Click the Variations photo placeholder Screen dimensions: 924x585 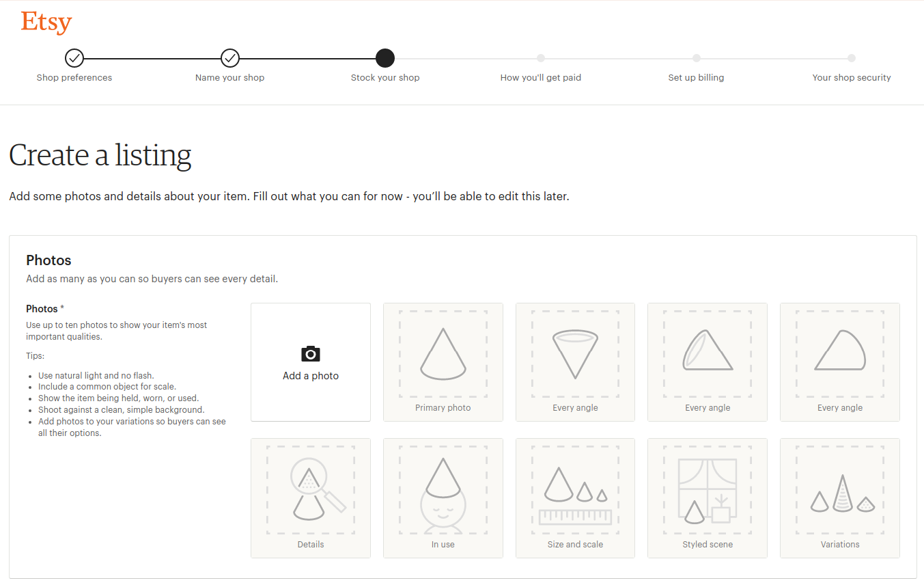coord(839,498)
